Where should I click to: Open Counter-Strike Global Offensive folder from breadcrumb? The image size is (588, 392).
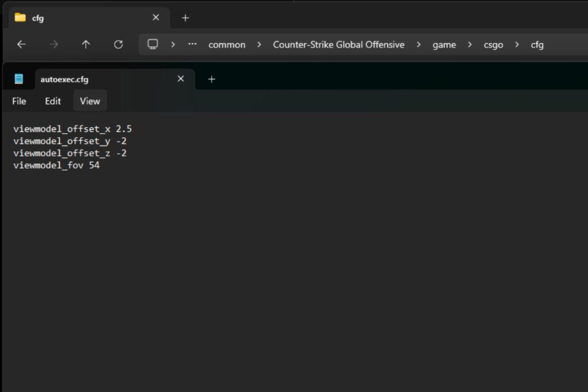point(338,44)
